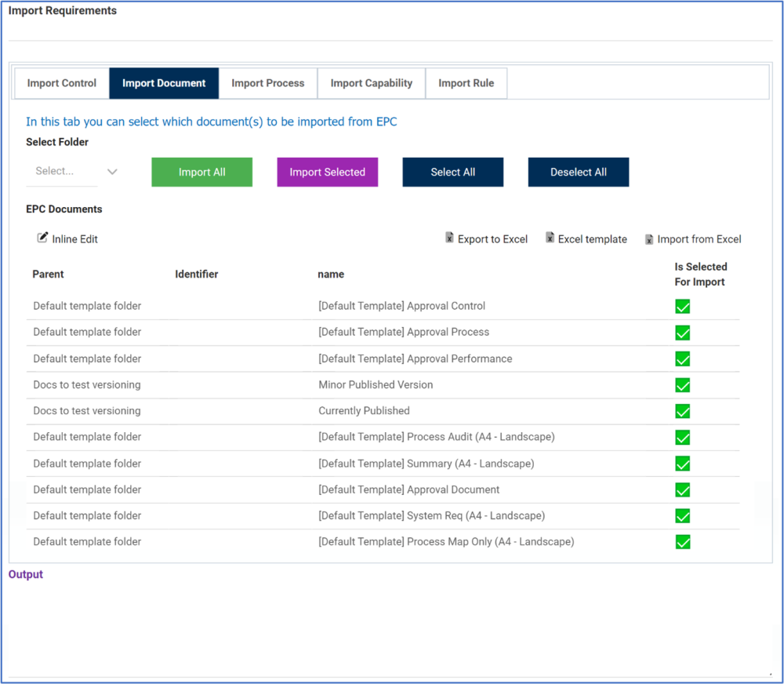Click the spreadsheet icon next to Excel template

point(550,238)
